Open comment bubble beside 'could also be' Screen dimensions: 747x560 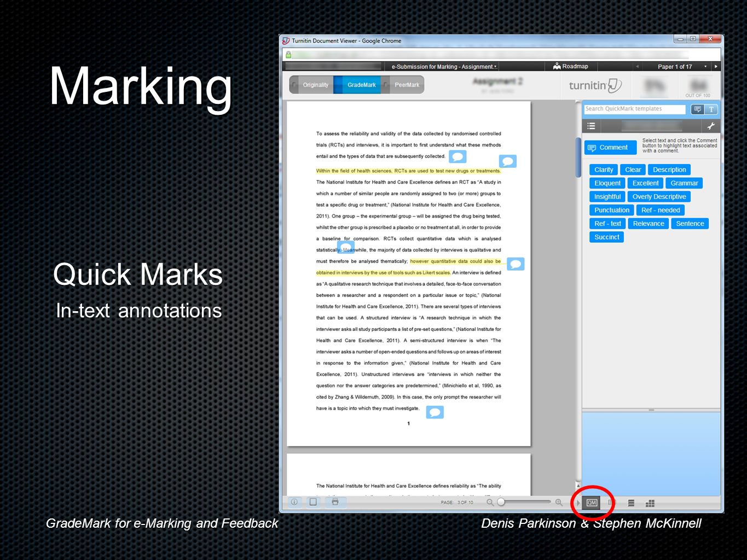[516, 264]
